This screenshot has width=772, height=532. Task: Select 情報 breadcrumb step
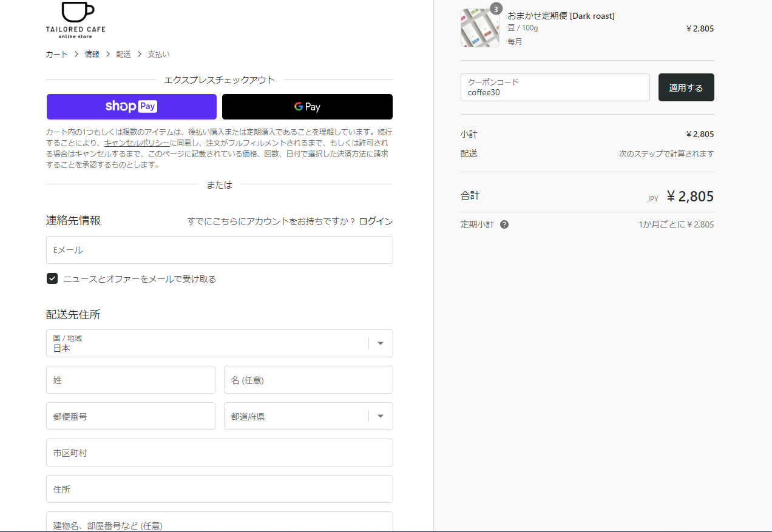92,54
